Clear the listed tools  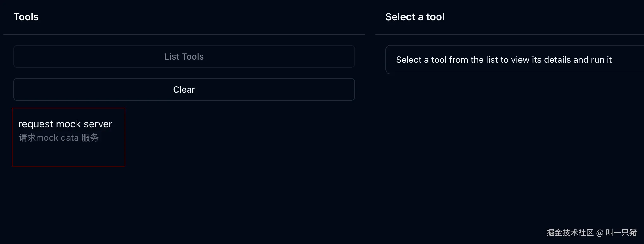[184, 89]
